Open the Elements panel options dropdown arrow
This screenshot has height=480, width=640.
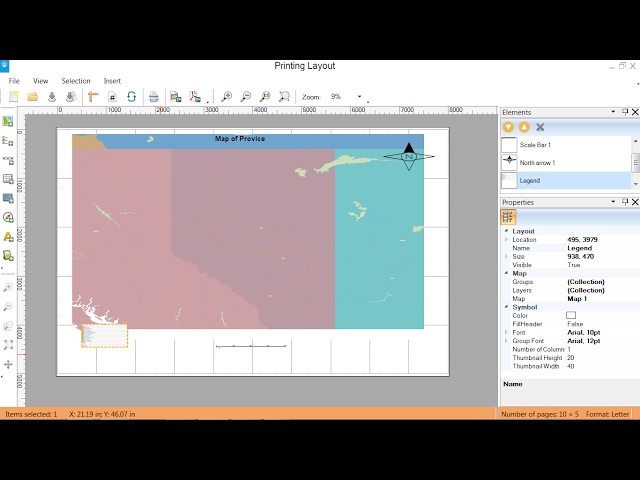coord(613,111)
